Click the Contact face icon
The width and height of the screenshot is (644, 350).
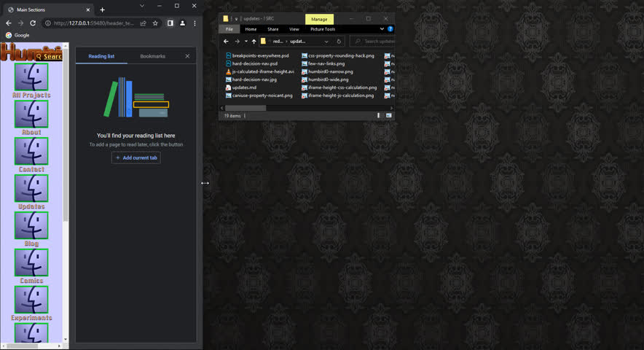click(31, 151)
